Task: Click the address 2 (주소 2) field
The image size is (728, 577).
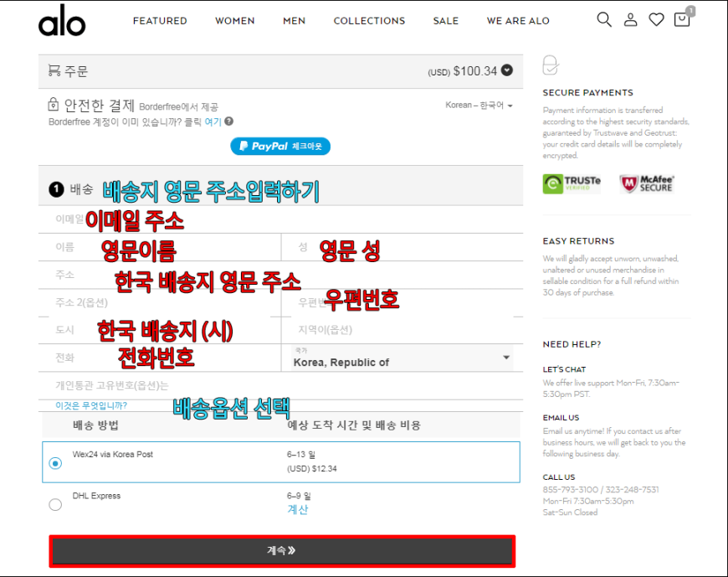Action: (160, 303)
